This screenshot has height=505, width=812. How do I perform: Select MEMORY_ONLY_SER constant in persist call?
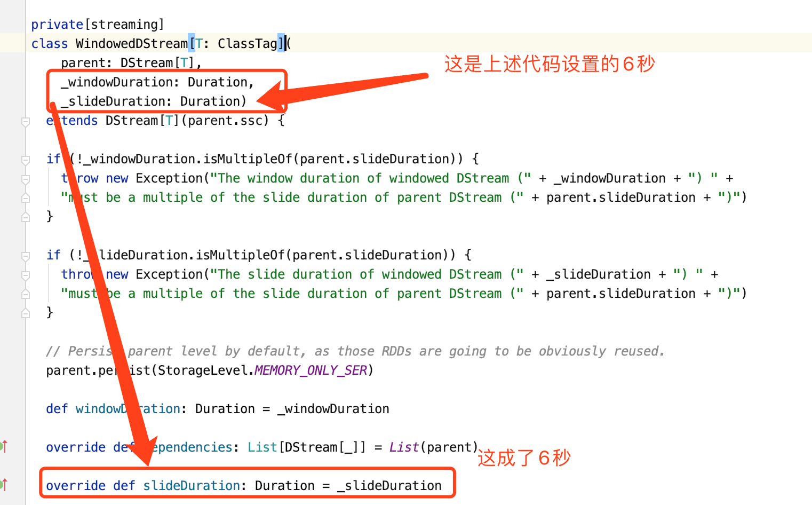pos(311,370)
